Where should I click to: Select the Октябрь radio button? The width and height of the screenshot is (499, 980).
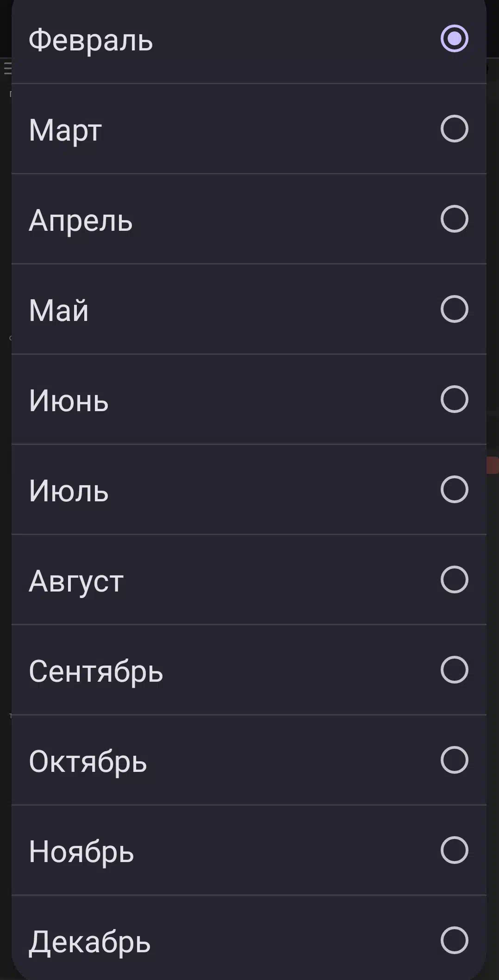454,760
